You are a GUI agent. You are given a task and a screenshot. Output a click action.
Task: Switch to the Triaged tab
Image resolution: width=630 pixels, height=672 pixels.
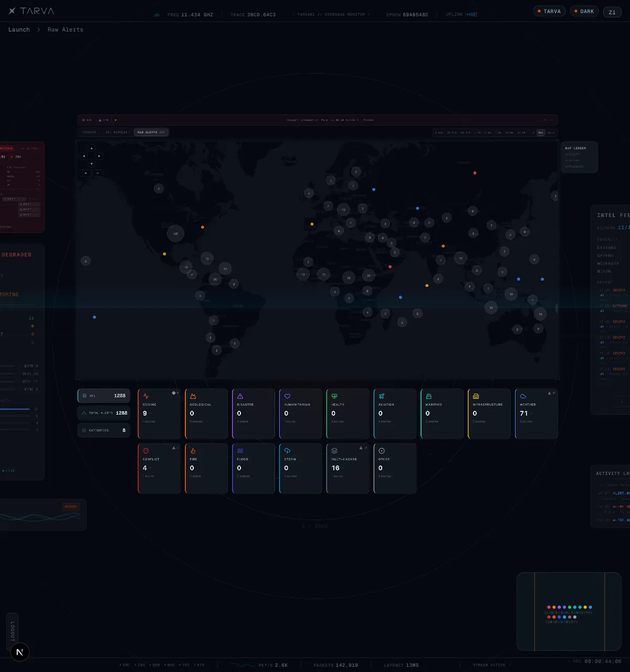(90, 132)
